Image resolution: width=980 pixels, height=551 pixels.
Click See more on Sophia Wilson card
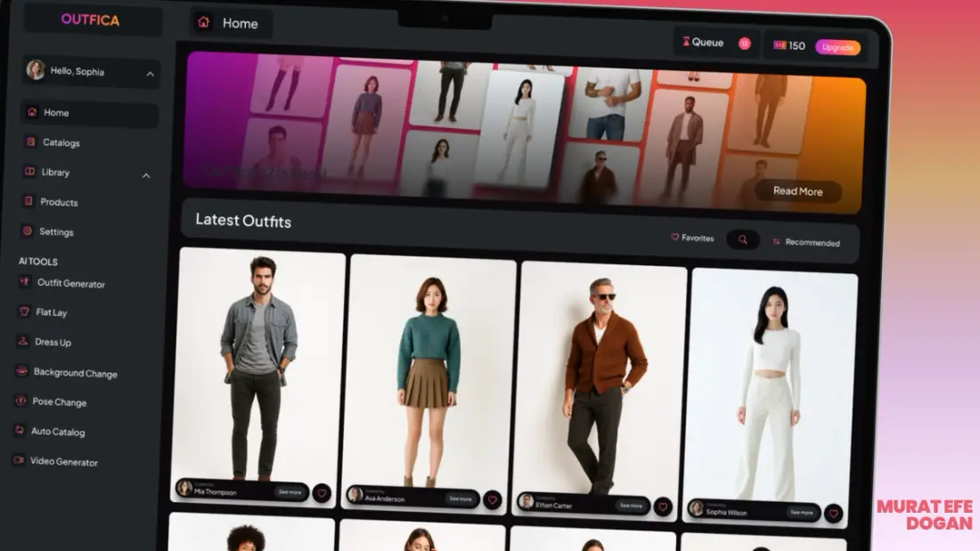coord(801,512)
